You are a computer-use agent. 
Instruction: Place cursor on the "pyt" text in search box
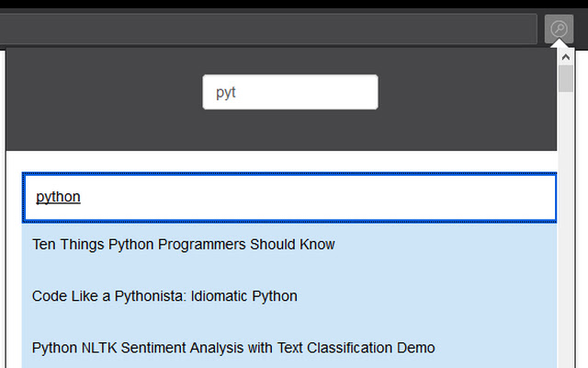(226, 93)
